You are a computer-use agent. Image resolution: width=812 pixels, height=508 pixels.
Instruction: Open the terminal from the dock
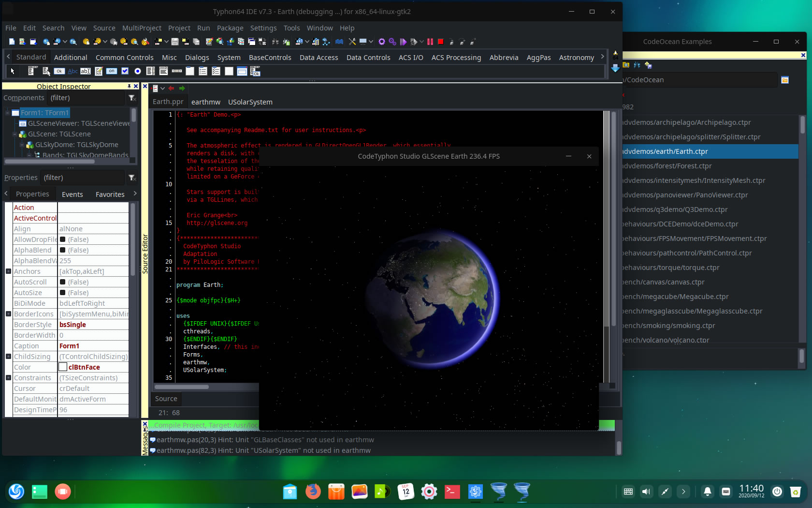click(x=452, y=492)
